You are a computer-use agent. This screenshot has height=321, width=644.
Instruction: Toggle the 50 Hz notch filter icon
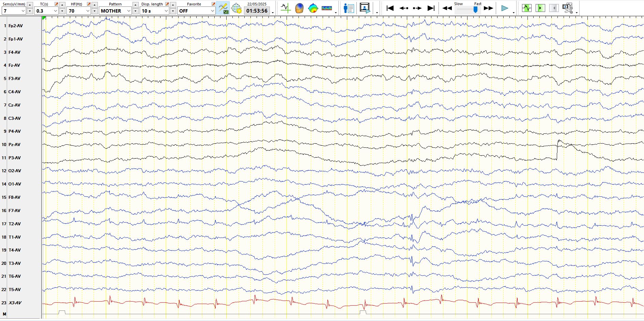click(223, 8)
